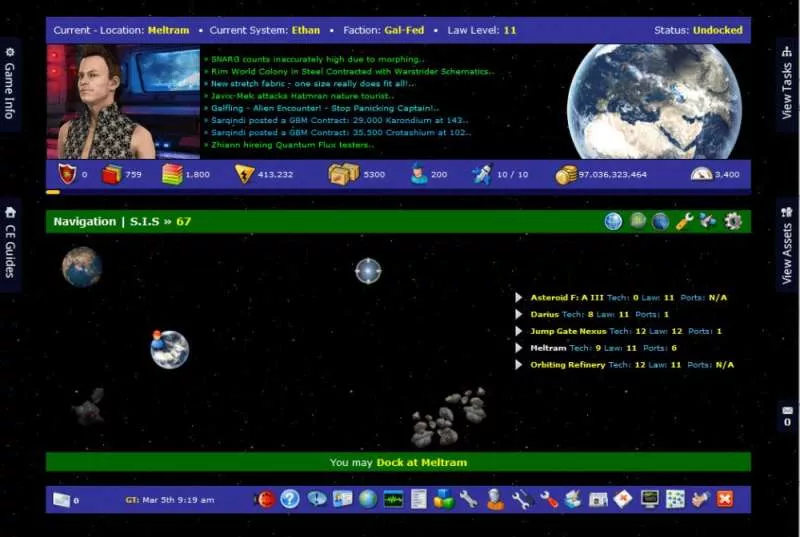Click the large Earth planet image
Viewport: 800px width, 537px height.
tap(654, 101)
